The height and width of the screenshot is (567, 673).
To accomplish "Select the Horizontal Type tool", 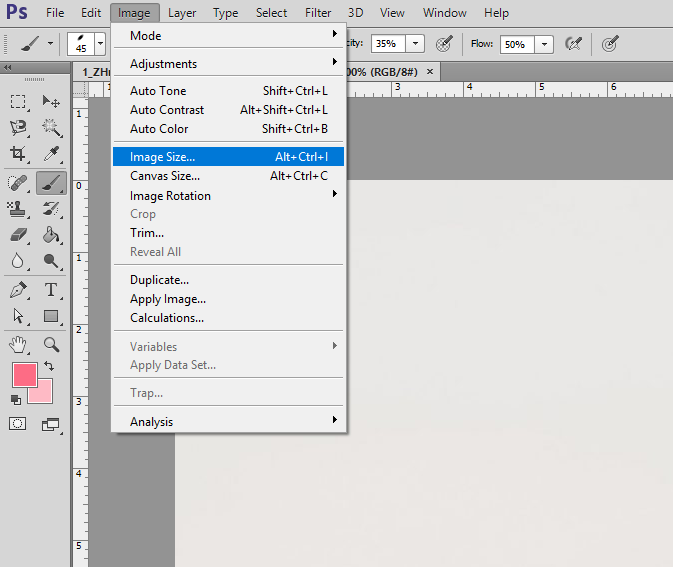I will (x=51, y=290).
